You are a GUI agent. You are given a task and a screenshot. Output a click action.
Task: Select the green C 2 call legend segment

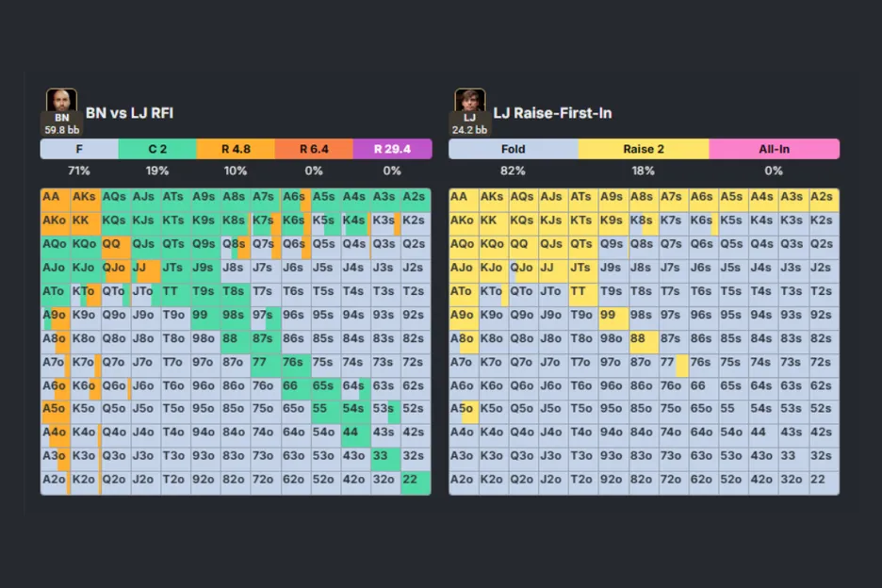coord(157,149)
